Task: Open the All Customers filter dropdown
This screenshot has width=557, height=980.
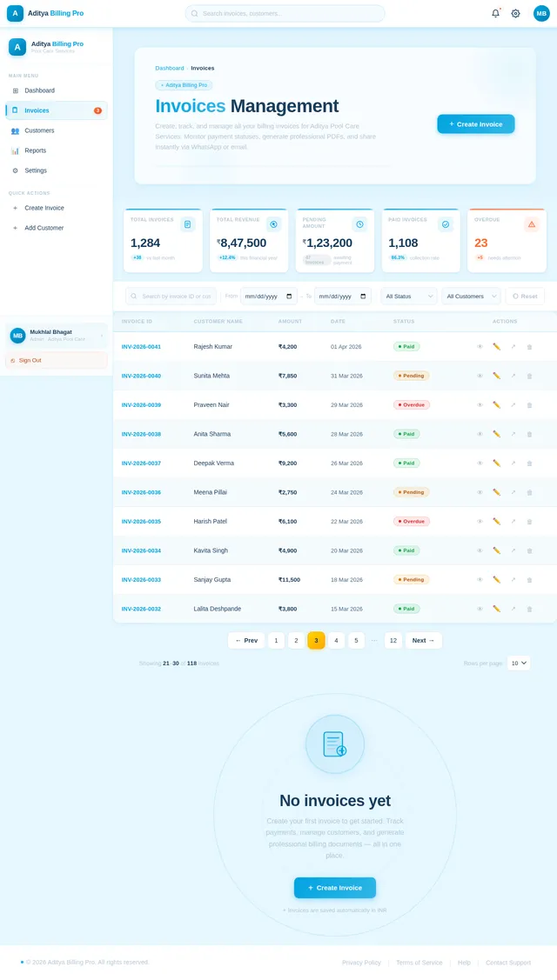Action: coord(471,297)
